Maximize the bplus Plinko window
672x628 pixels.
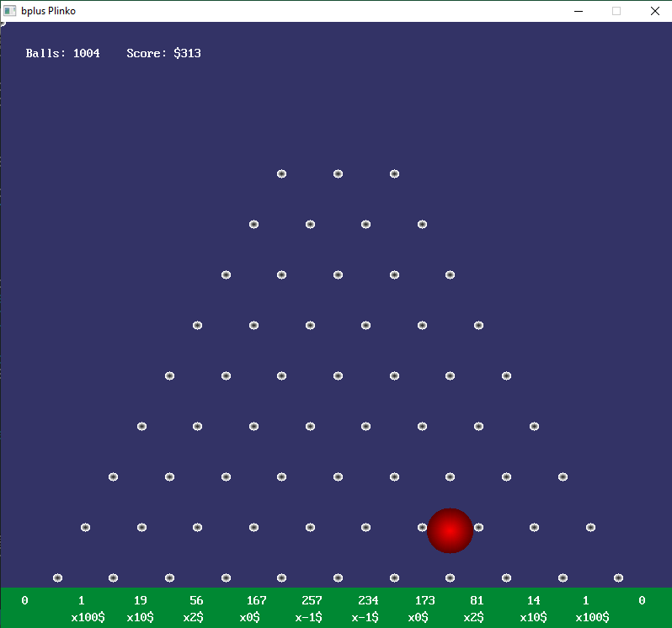(x=616, y=11)
